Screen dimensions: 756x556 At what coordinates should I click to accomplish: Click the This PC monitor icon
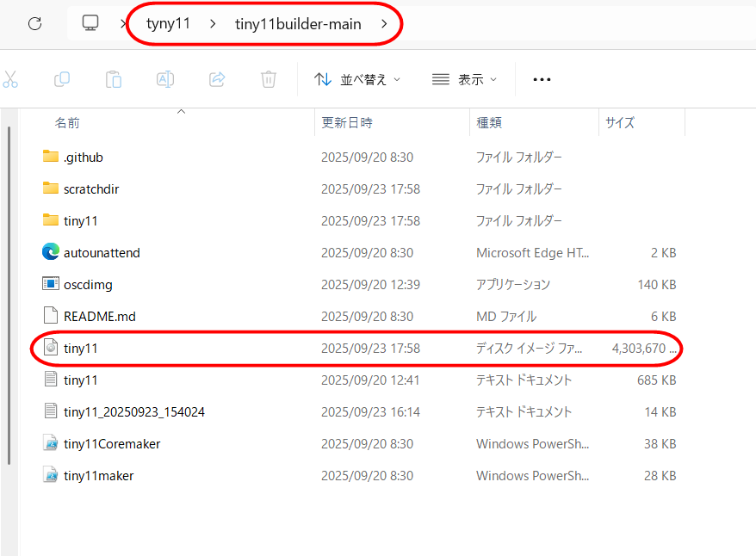tap(90, 24)
